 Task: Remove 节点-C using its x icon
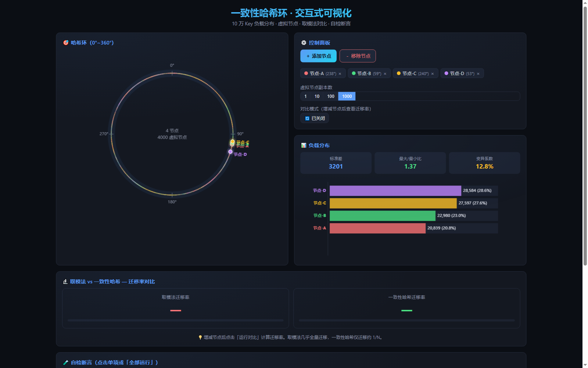433,74
